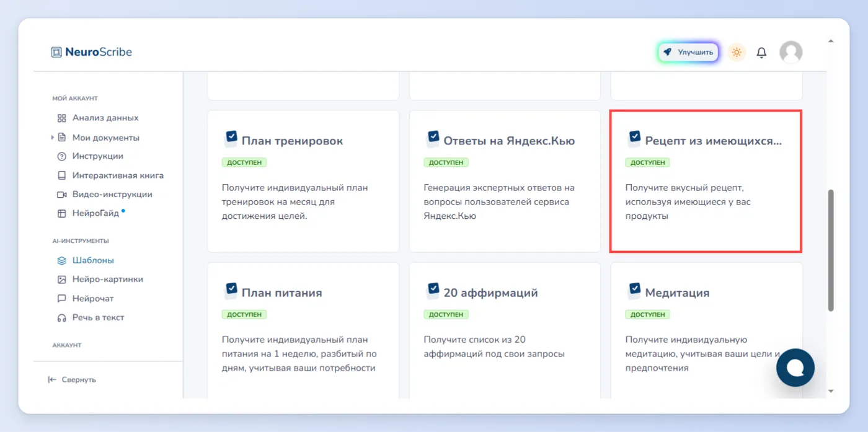Click the Рецепт из имеющихся card icon
This screenshot has width=868, height=432.
click(x=634, y=138)
